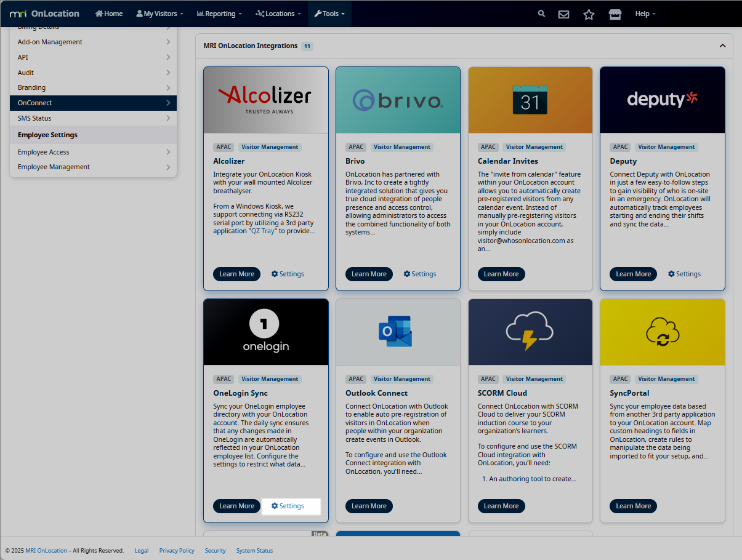This screenshot has width=742, height=560.
Task: Click the star favorites icon
Action: coord(589,14)
